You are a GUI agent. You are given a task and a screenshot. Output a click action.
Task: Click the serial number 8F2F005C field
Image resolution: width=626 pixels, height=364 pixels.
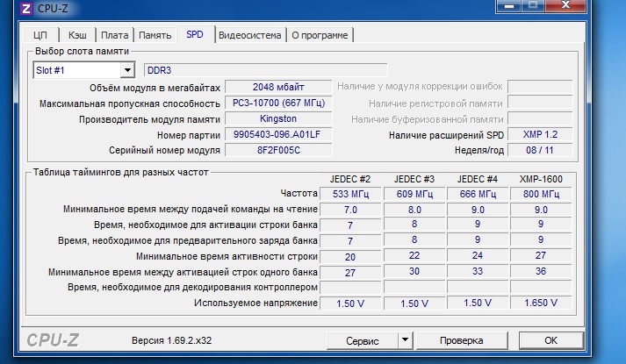click(x=278, y=150)
